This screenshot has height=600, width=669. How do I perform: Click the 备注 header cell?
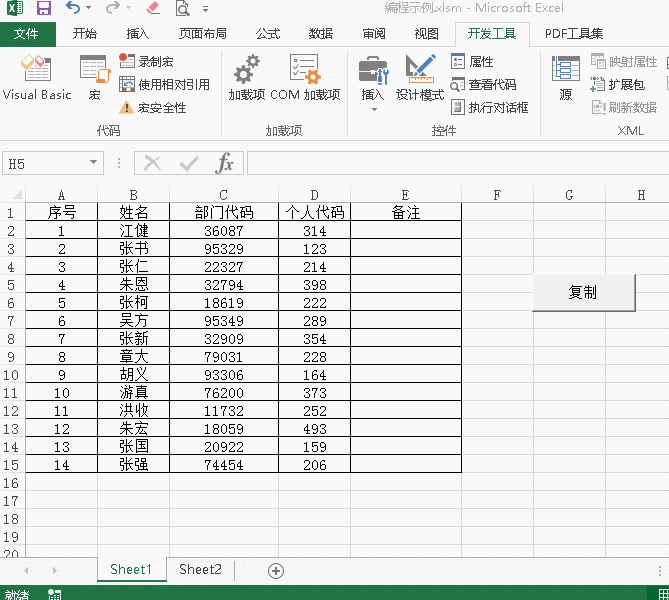click(406, 212)
